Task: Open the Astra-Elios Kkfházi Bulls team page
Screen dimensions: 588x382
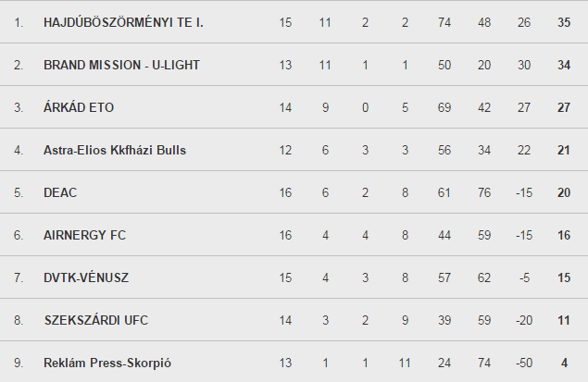Action: coord(115,150)
